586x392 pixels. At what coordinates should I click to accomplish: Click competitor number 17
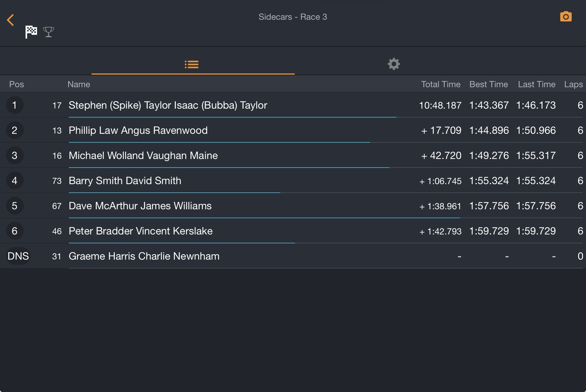pos(57,106)
